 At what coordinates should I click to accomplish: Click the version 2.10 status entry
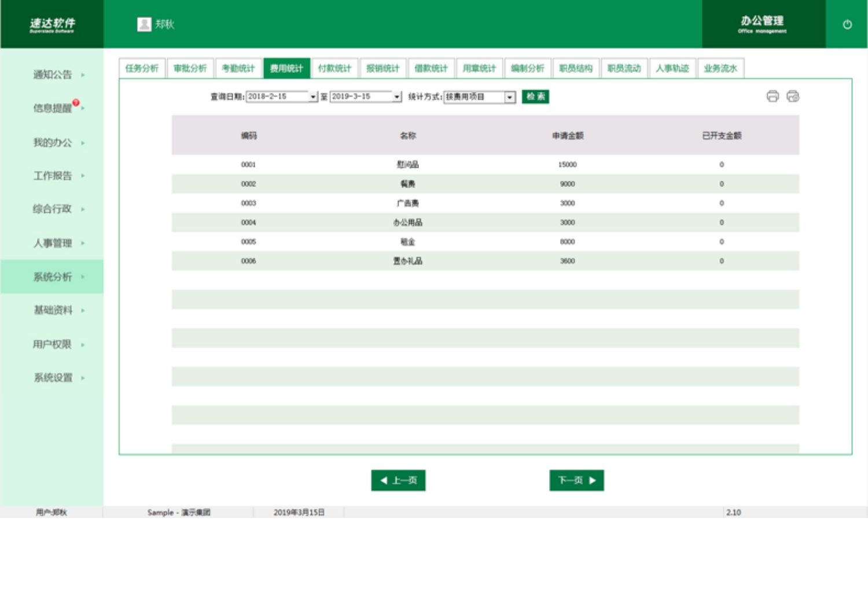(x=734, y=512)
